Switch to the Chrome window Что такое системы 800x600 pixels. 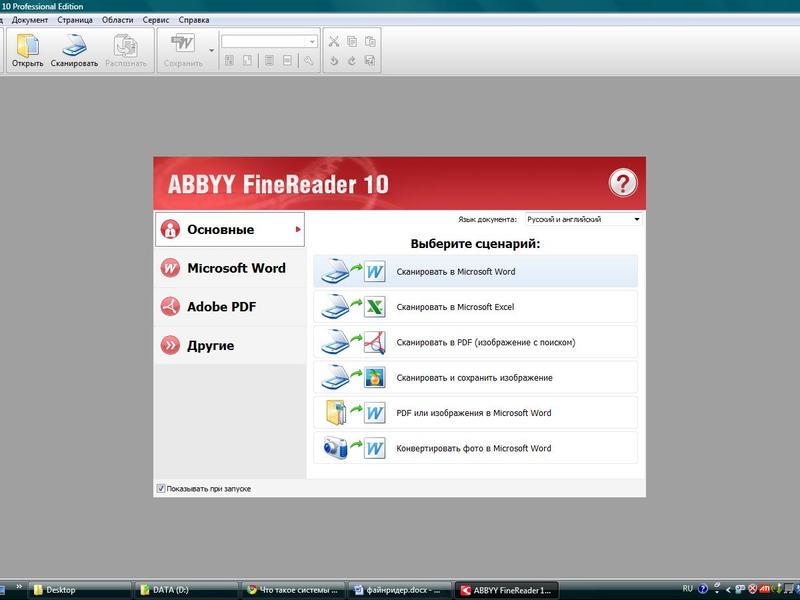point(293,590)
